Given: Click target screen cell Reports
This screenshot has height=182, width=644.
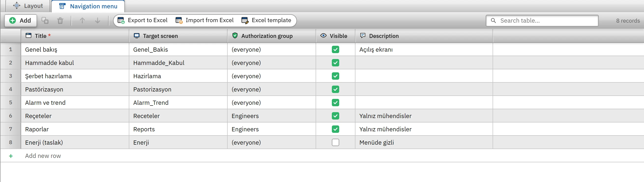Looking at the screenshot, I should [x=178, y=129].
